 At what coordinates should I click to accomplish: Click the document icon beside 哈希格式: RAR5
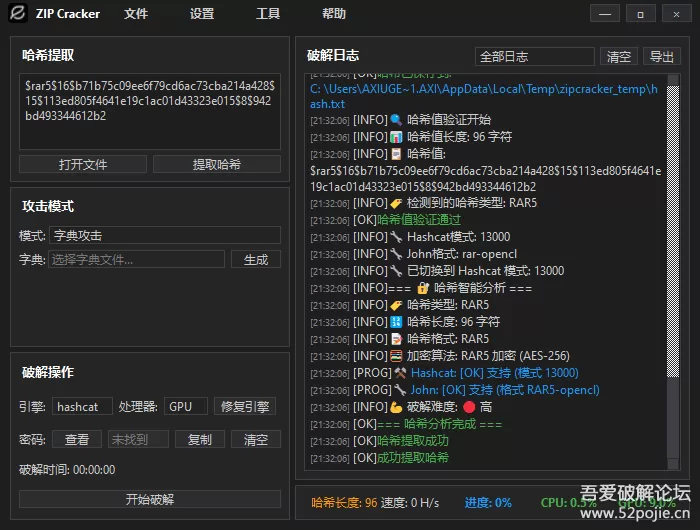pos(396,339)
